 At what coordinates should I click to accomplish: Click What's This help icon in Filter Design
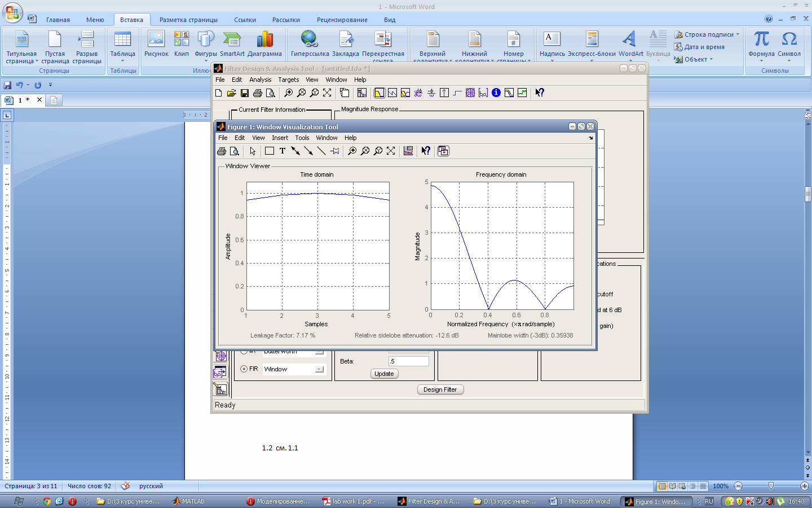pos(540,93)
